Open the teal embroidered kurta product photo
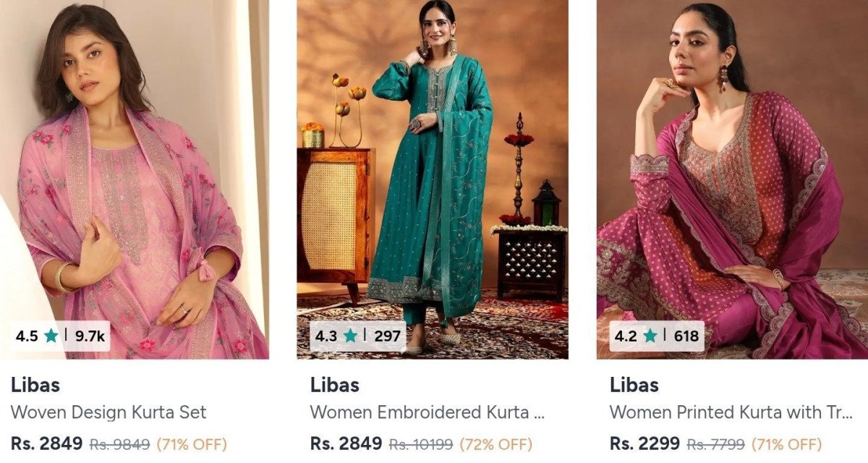 [433, 179]
